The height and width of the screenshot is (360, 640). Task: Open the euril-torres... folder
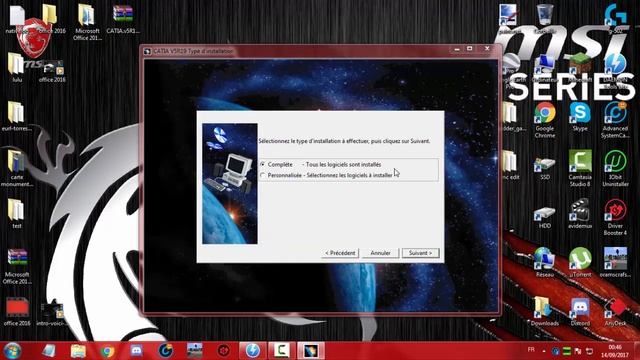click(x=16, y=116)
